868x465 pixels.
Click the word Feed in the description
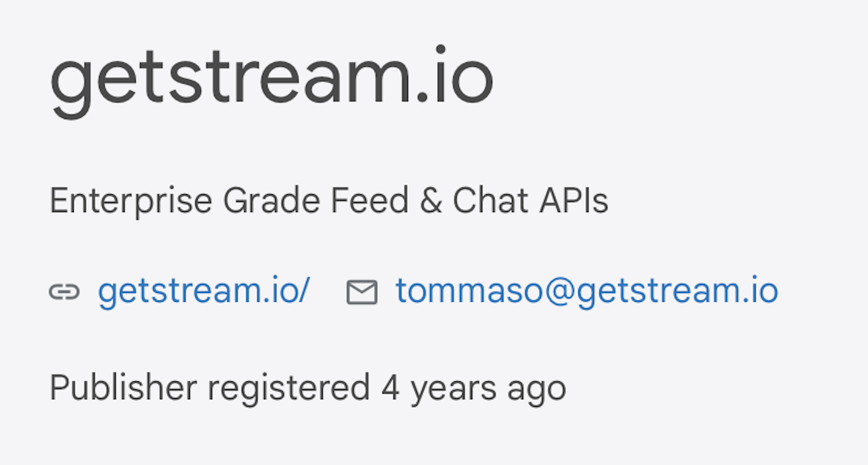tap(369, 201)
